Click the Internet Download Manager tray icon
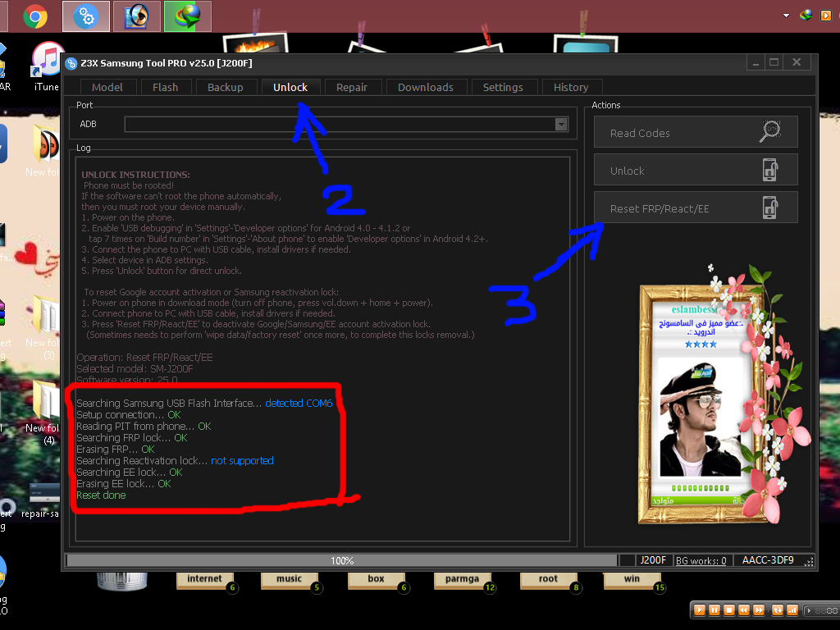840x630 pixels. pyautogui.click(x=806, y=15)
